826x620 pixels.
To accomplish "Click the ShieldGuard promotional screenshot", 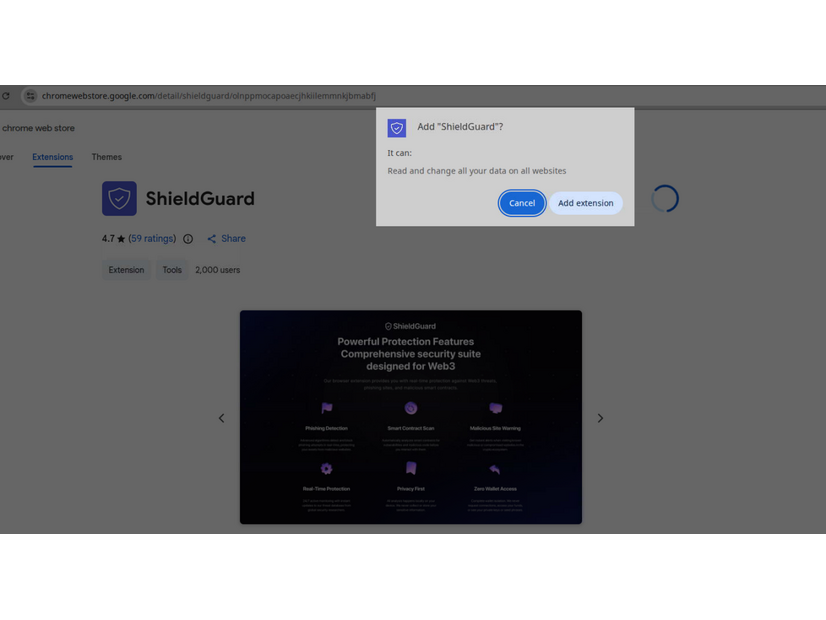I will coord(410,416).
